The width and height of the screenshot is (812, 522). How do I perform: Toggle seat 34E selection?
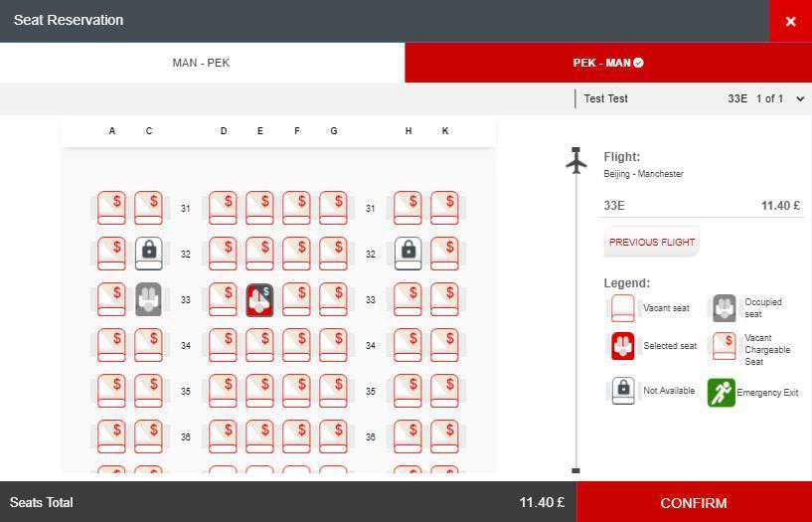pos(259,345)
